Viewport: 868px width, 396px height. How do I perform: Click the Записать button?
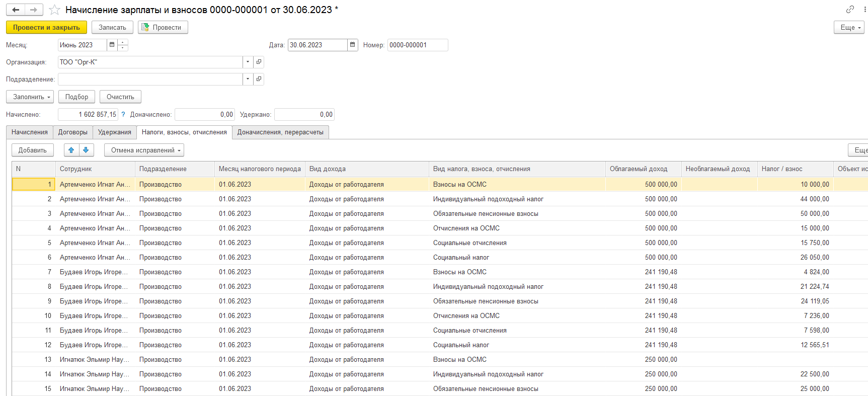click(x=112, y=27)
